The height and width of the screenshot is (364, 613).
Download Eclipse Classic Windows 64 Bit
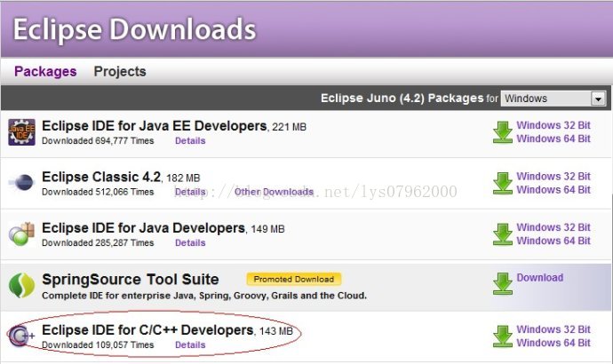tap(553, 190)
